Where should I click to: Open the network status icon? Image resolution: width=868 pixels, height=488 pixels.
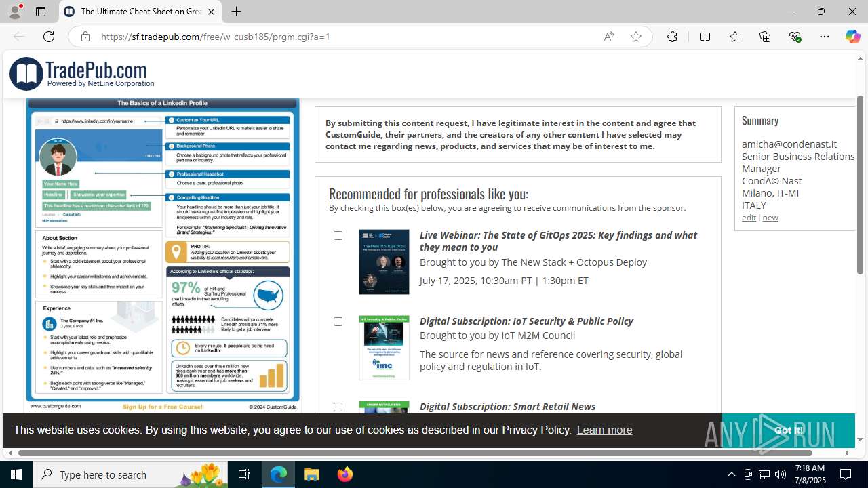[x=764, y=474]
